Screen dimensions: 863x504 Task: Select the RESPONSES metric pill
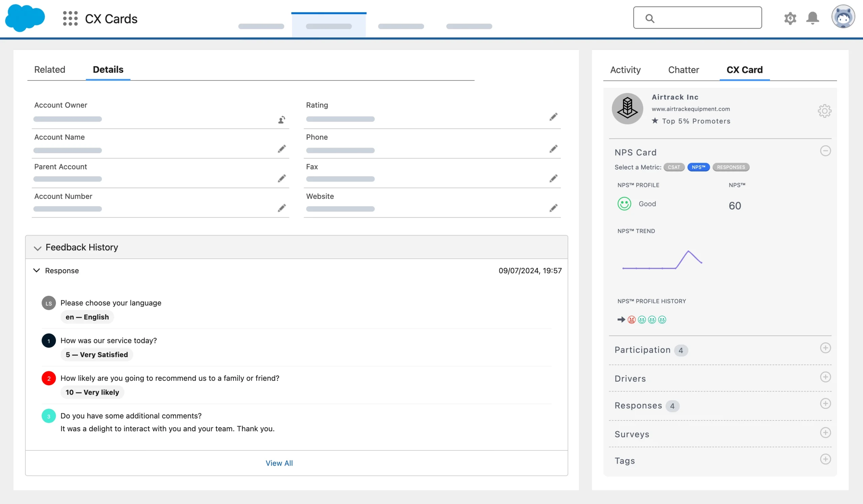click(731, 167)
